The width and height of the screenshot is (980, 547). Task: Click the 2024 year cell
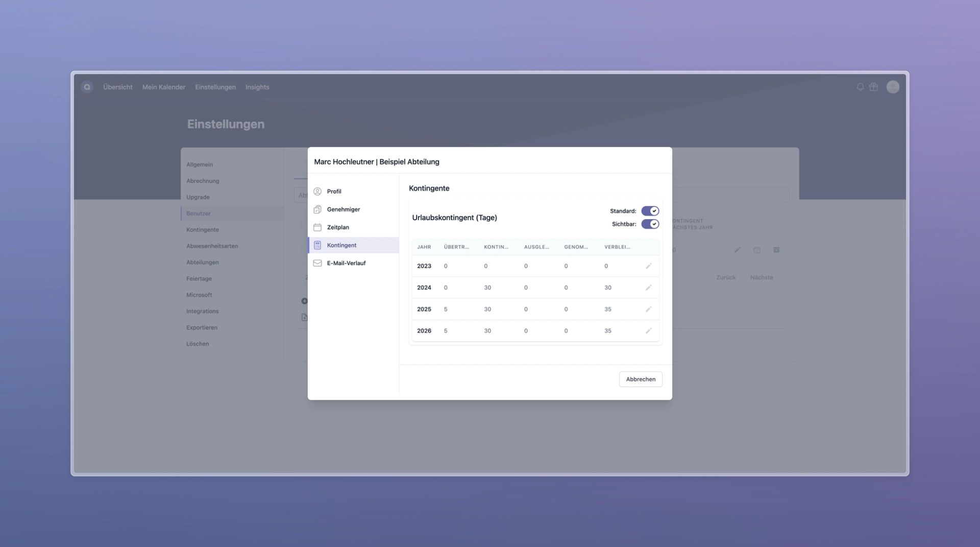click(x=424, y=288)
